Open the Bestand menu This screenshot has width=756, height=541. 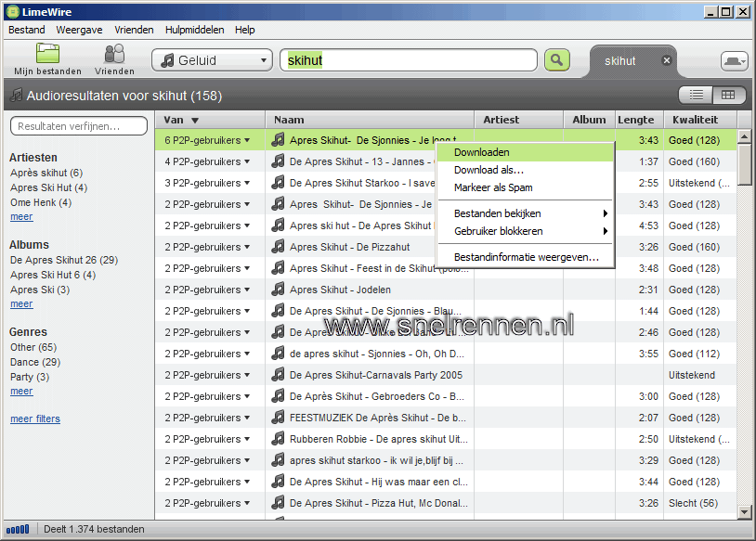click(x=27, y=30)
